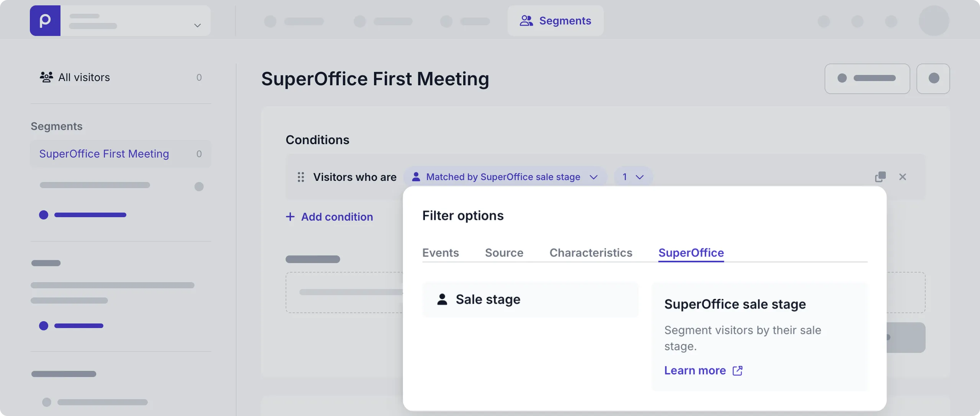Click the plus icon of Add condition
The width and height of the screenshot is (980, 416).
point(290,217)
